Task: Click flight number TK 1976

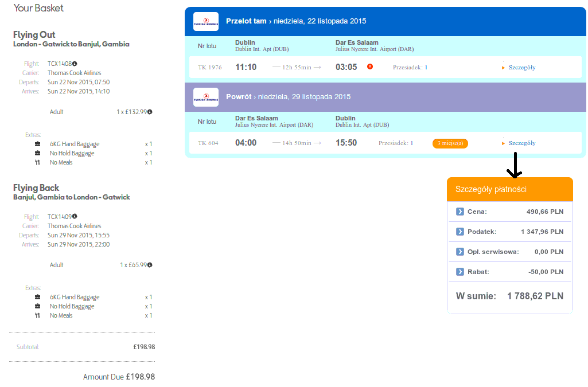Action: coord(209,68)
